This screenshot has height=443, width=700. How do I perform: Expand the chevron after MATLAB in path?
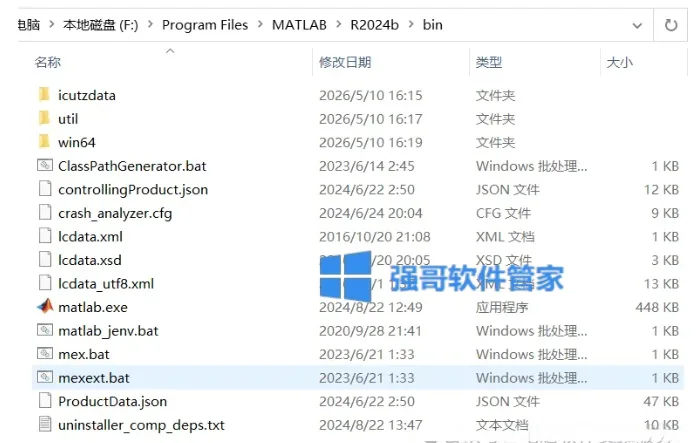(x=338, y=25)
